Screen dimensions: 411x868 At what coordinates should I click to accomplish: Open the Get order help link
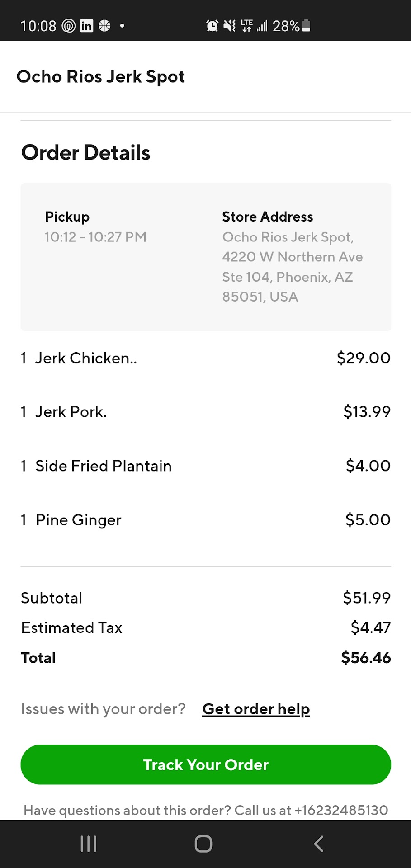(x=256, y=709)
